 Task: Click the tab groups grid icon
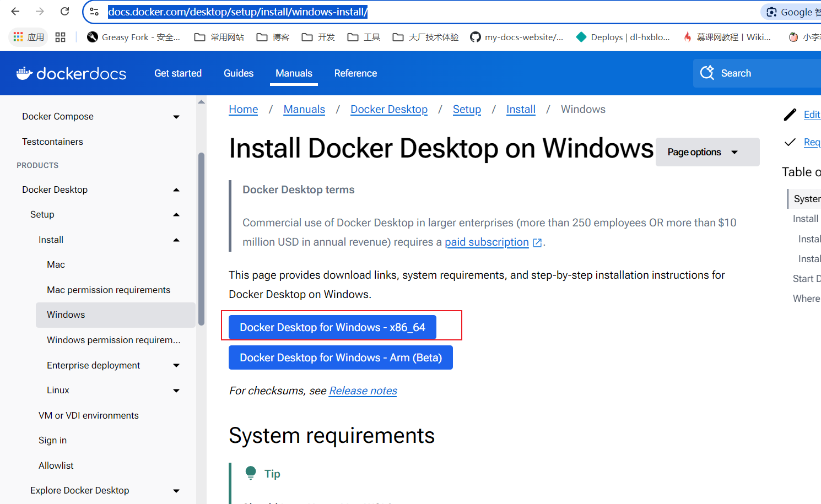(x=61, y=37)
